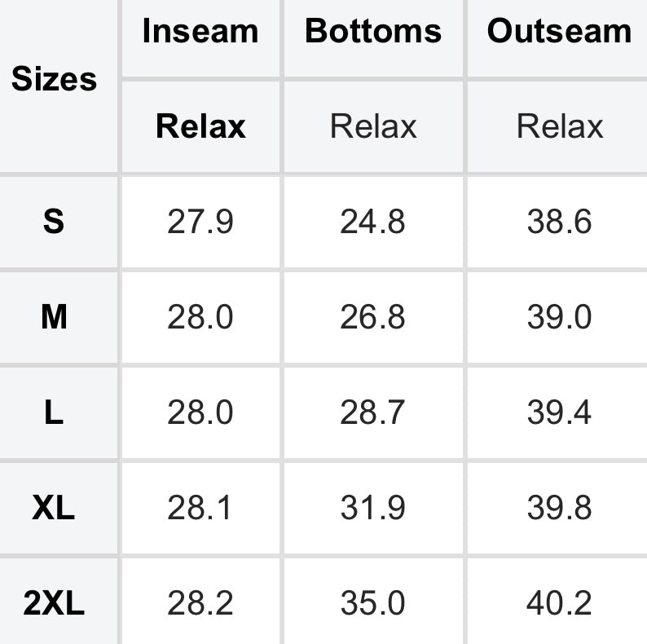Click the Relax subheader under Bottoms
This screenshot has width=647, height=644.
coord(373,126)
